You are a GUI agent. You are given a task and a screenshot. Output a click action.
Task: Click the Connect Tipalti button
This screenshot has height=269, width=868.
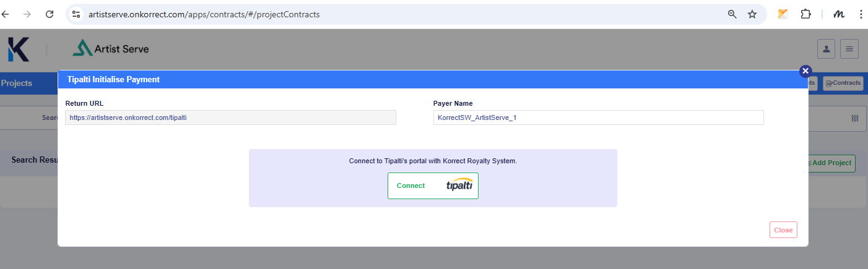click(433, 186)
